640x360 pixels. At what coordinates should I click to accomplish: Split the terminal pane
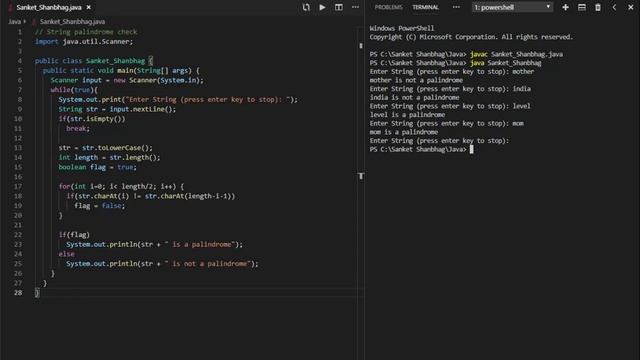coord(582,7)
